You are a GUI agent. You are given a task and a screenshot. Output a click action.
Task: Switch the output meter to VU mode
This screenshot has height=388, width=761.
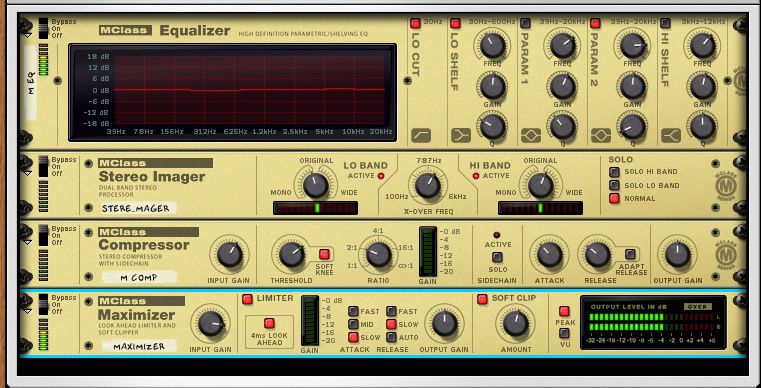click(564, 333)
